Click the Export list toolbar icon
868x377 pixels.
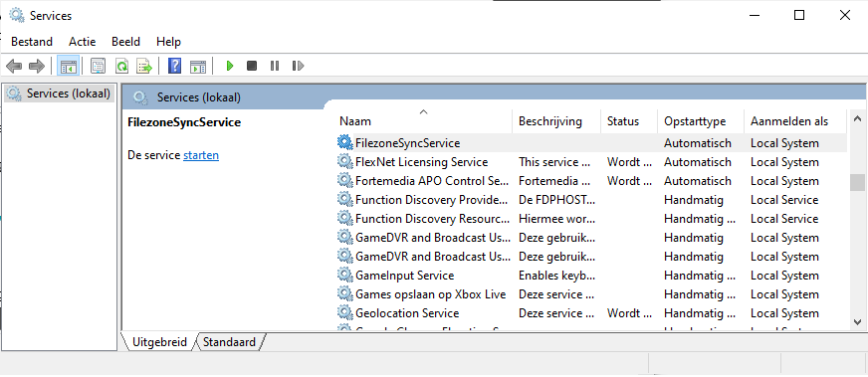144,67
